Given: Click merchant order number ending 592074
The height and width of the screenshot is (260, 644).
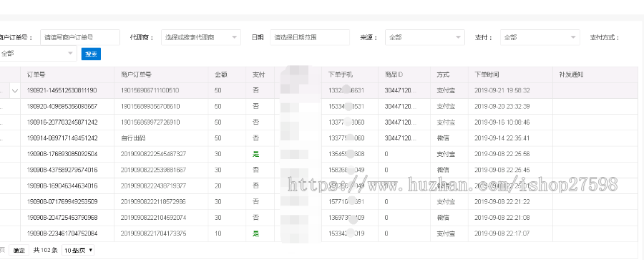Looking at the screenshot, I should (154, 218).
